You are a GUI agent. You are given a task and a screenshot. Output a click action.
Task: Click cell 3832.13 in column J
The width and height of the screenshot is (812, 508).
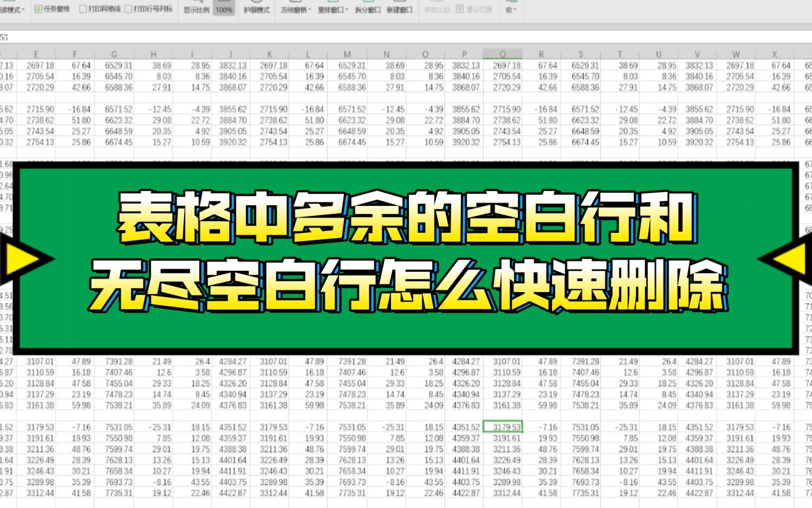pos(231,65)
